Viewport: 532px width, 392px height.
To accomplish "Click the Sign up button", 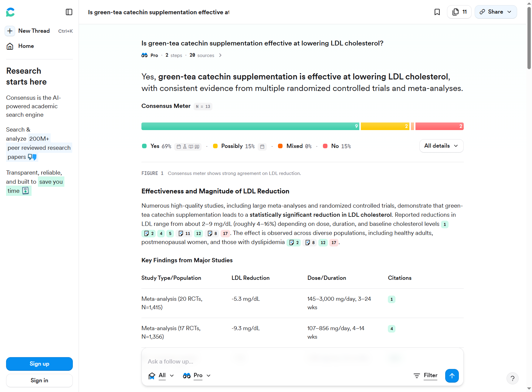I will click(x=39, y=364).
